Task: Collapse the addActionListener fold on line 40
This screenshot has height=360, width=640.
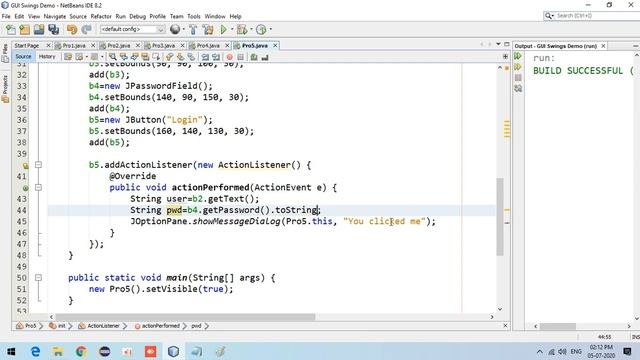Action: coord(38,164)
